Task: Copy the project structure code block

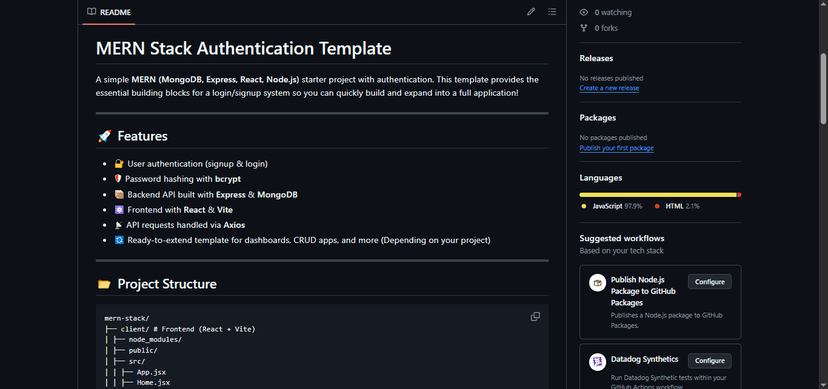Action: 535,317
